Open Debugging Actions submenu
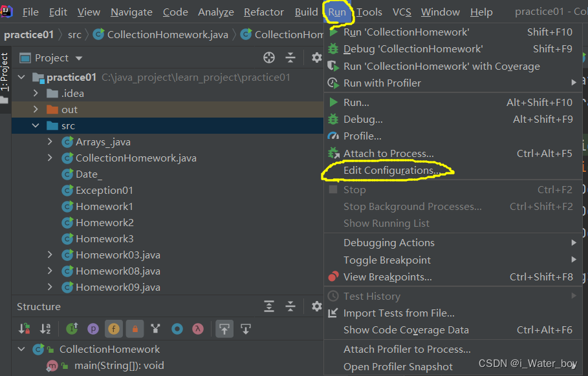Image resolution: width=588 pixels, height=376 pixels. (x=453, y=243)
